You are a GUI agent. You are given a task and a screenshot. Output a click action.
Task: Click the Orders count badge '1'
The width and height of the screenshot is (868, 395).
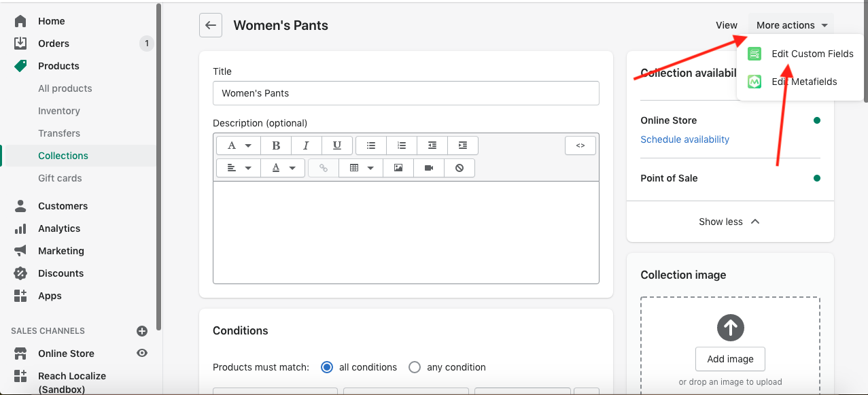[146, 44]
